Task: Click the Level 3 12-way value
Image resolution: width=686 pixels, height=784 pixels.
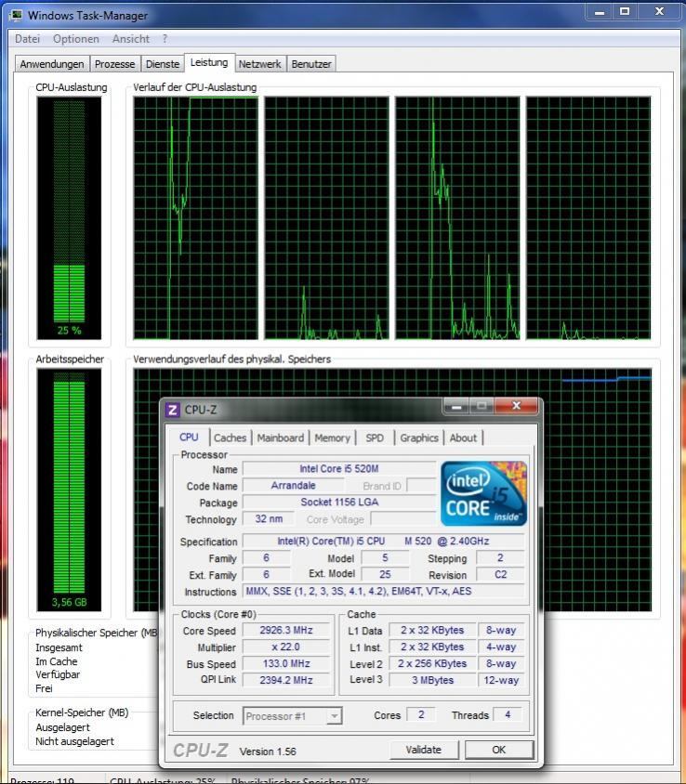Action: (501, 680)
